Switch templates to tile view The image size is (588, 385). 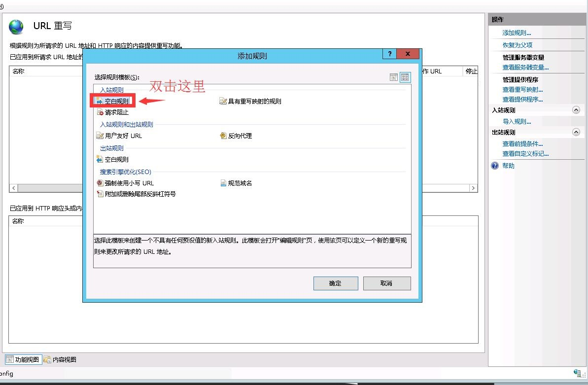click(x=405, y=77)
